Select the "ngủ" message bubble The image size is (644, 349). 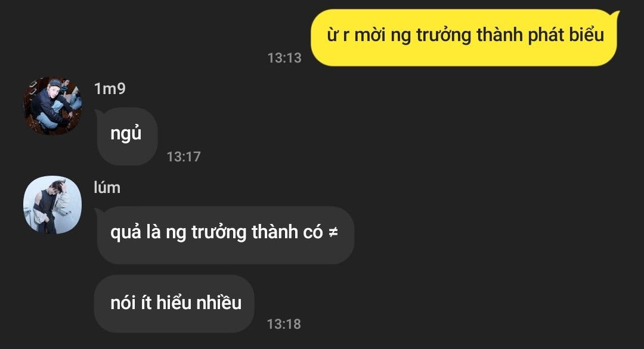click(126, 136)
